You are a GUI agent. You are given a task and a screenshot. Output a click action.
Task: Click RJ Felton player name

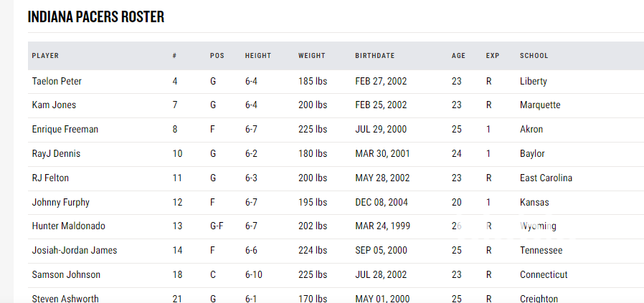pyautogui.click(x=50, y=178)
